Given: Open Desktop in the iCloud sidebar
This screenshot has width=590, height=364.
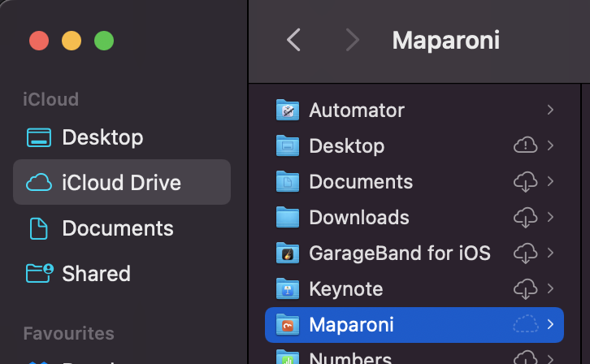Looking at the screenshot, I should coord(122,137).
